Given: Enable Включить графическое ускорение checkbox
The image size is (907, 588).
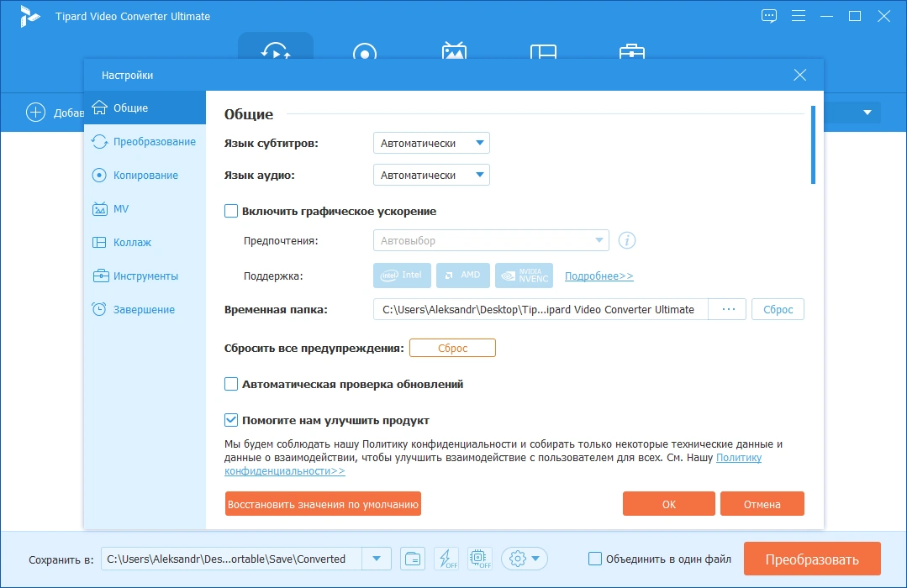Looking at the screenshot, I should click(x=231, y=211).
